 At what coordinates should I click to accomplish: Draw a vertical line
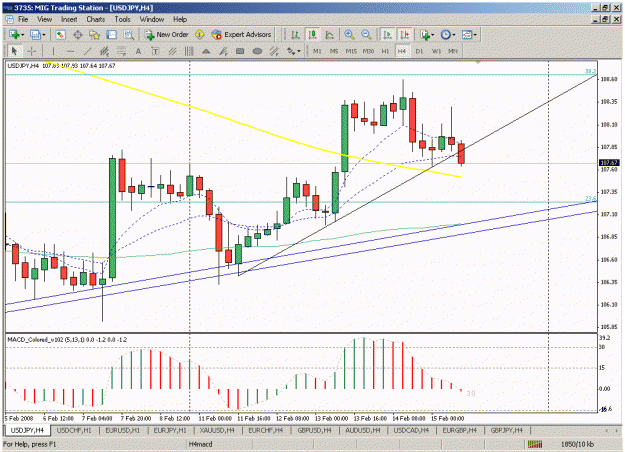(53, 51)
